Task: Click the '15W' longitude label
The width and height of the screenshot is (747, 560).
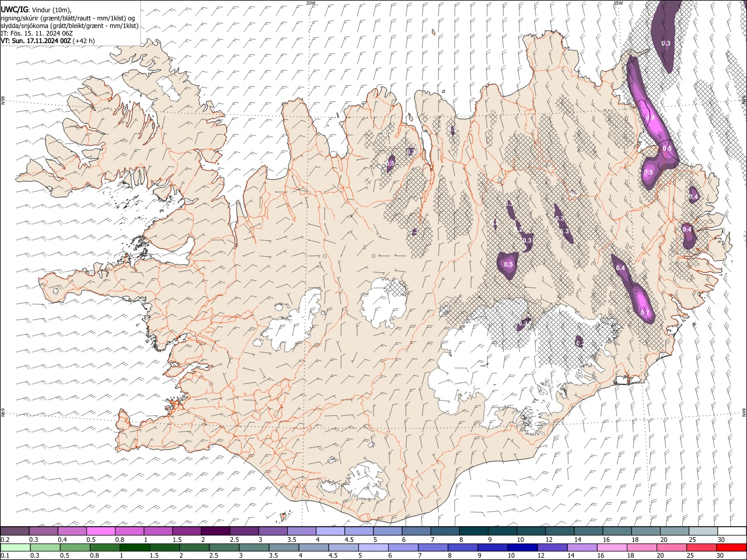Action: click(619, 3)
